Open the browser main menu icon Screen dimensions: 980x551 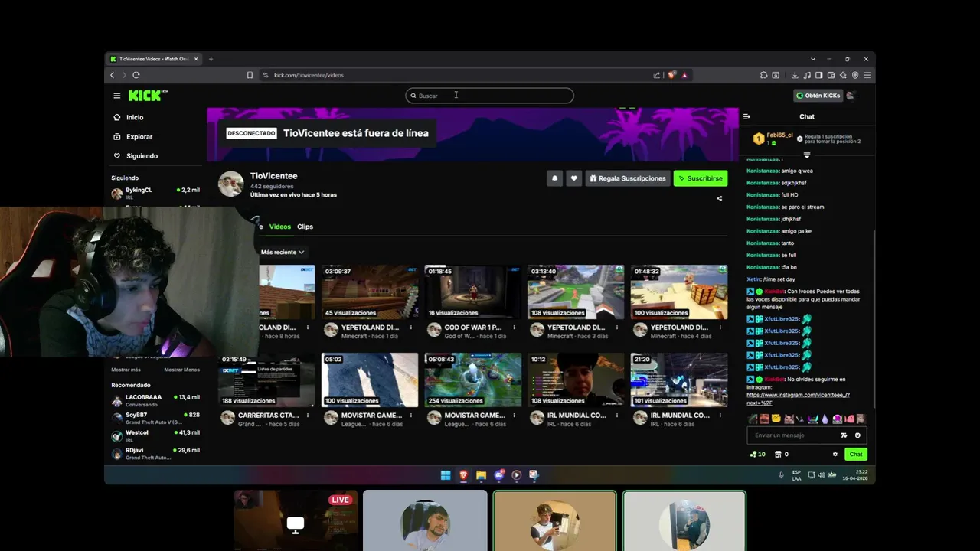867,75
